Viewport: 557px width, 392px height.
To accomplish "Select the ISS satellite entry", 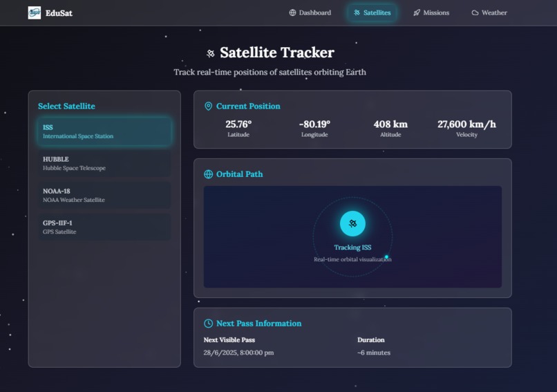I will (104, 131).
